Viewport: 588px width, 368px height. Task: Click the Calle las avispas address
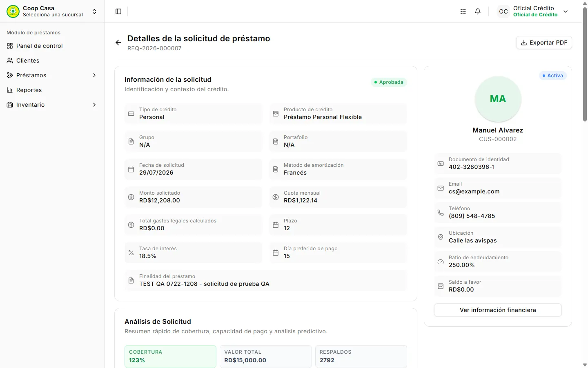pyautogui.click(x=473, y=240)
